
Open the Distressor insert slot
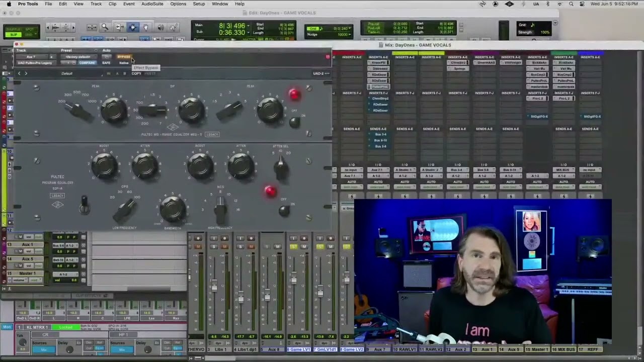(x=378, y=69)
